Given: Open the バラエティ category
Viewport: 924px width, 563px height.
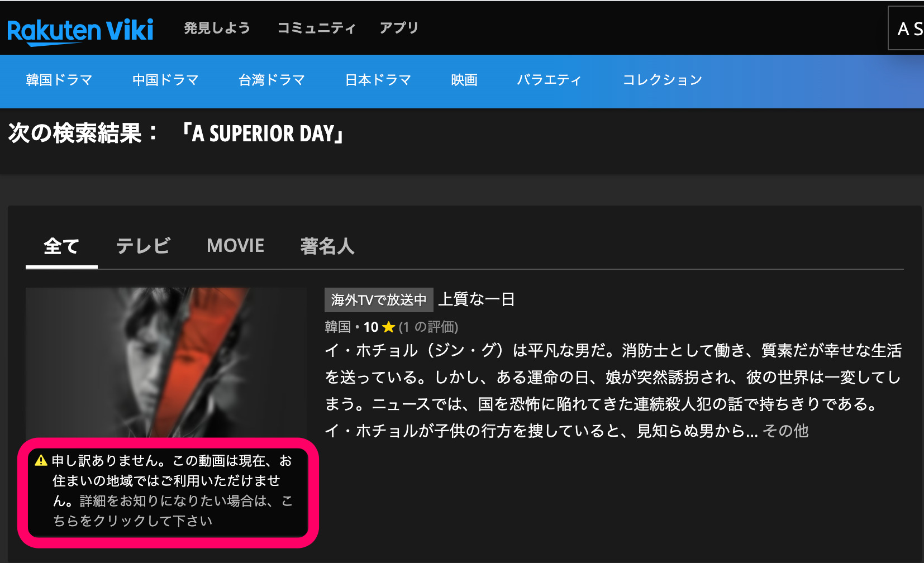Looking at the screenshot, I should point(550,80).
